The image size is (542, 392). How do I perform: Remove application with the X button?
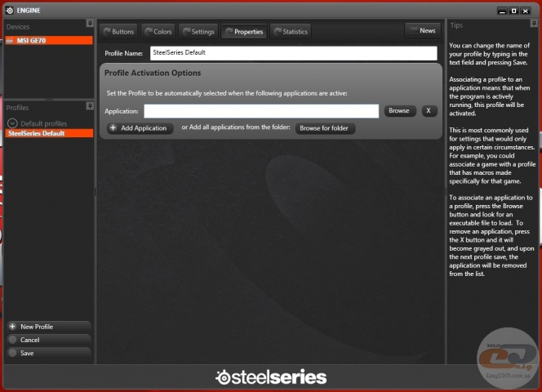click(x=429, y=111)
